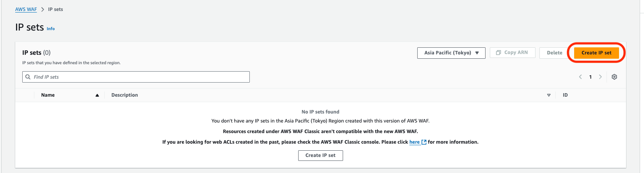The width and height of the screenshot is (644, 173).
Task: Click the magnifier icon in search box
Action: click(28, 77)
